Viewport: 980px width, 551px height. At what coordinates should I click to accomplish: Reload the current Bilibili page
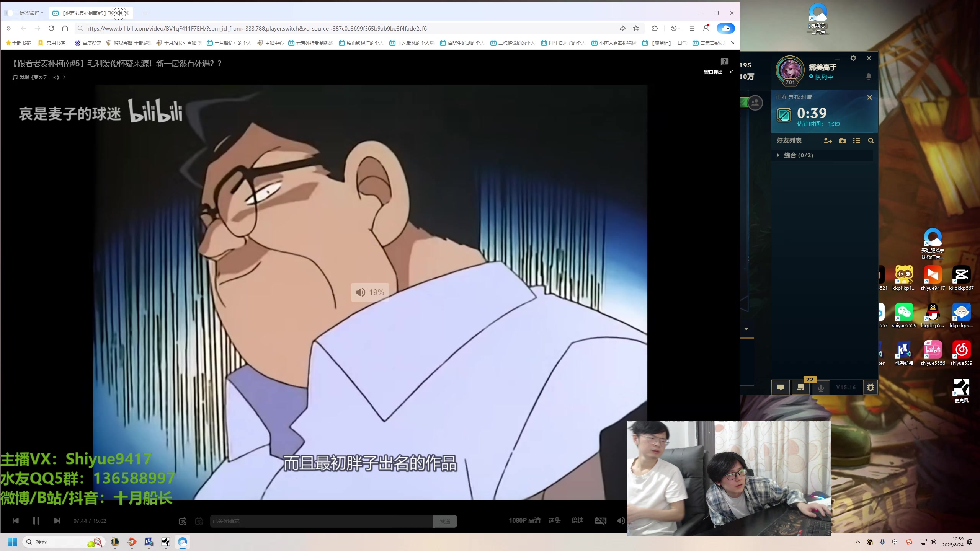click(x=51, y=28)
